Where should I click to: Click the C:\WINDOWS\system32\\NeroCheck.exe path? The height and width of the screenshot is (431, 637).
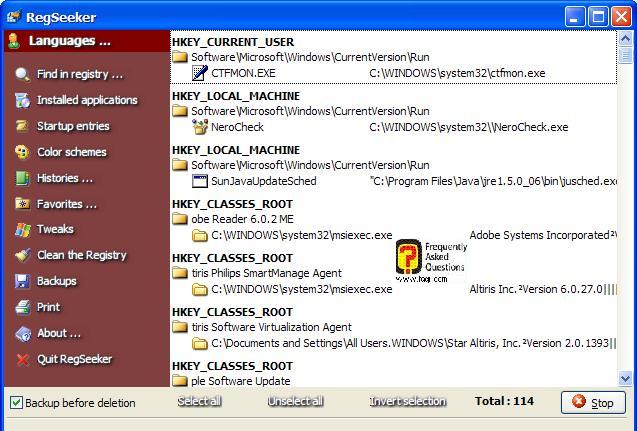469,127
